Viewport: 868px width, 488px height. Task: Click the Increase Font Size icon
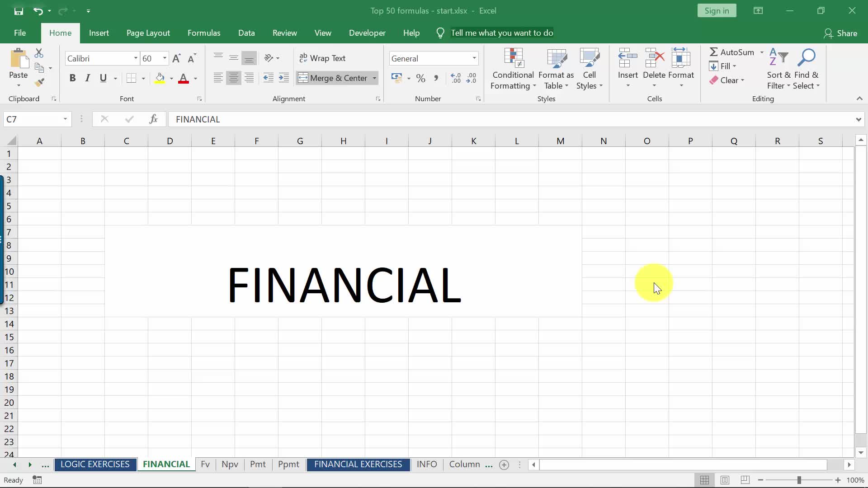(x=176, y=58)
